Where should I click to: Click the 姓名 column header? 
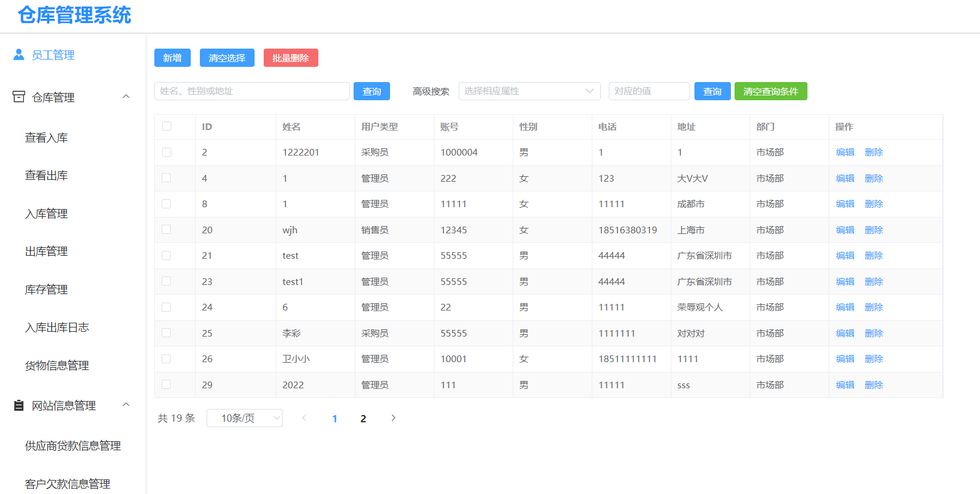pyautogui.click(x=292, y=126)
